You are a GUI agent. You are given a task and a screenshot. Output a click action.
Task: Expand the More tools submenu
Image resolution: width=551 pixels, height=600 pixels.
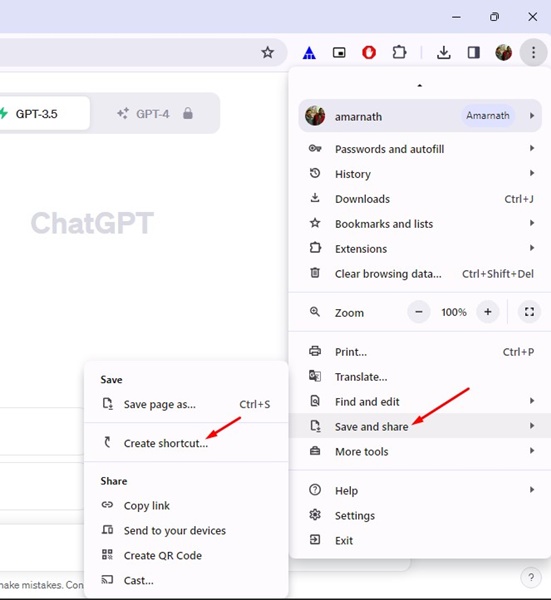pos(420,452)
